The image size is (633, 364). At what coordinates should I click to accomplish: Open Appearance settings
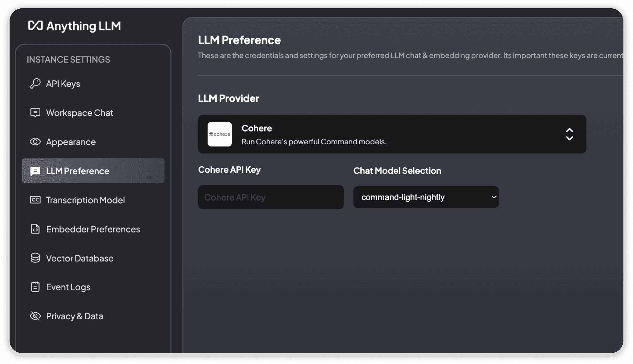coord(93,142)
